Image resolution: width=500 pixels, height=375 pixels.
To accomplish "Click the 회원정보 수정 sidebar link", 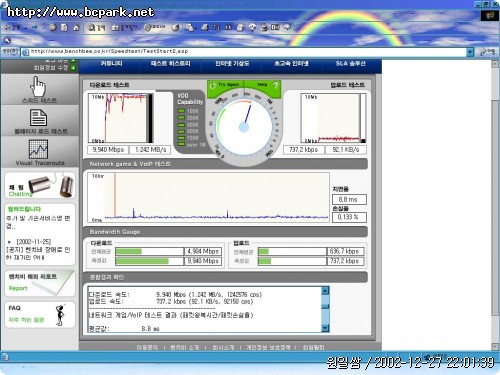I will pyautogui.click(x=51, y=68).
